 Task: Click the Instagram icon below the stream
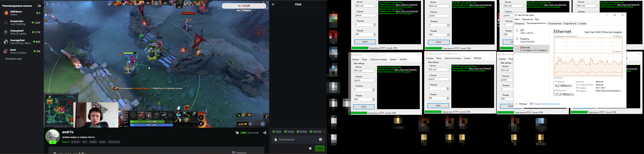(234, 152)
